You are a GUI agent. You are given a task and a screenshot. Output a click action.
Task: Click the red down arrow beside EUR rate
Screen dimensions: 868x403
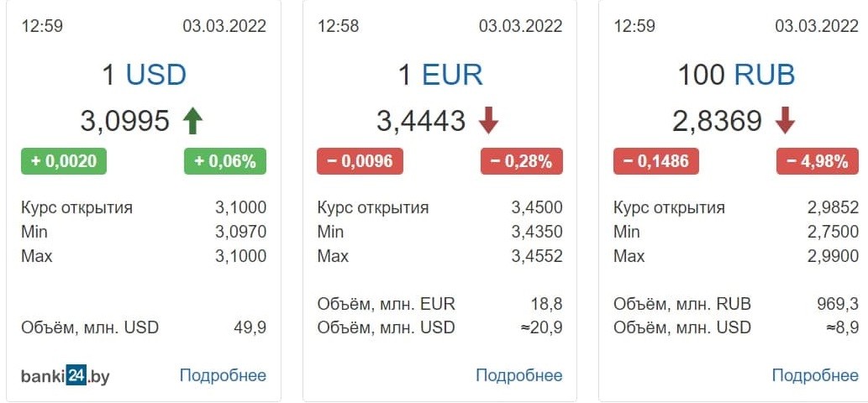[x=488, y=121]
